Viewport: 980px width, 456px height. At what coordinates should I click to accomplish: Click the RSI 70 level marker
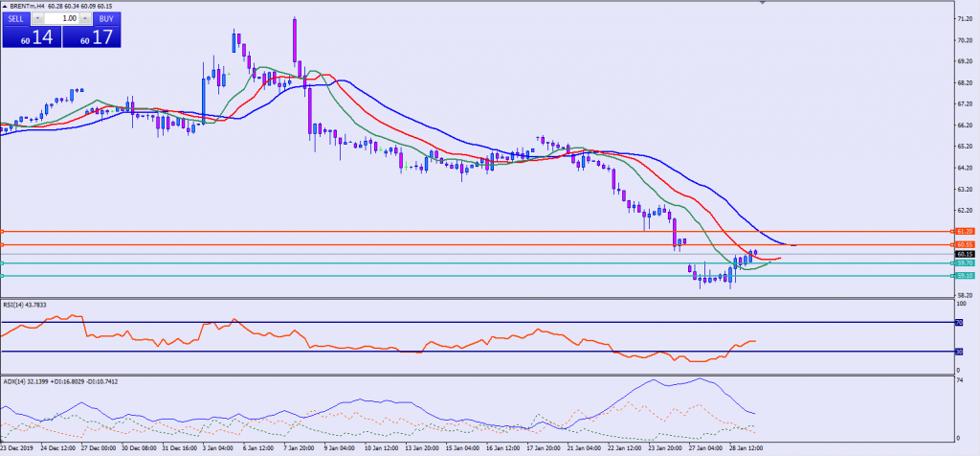point(959,323)
